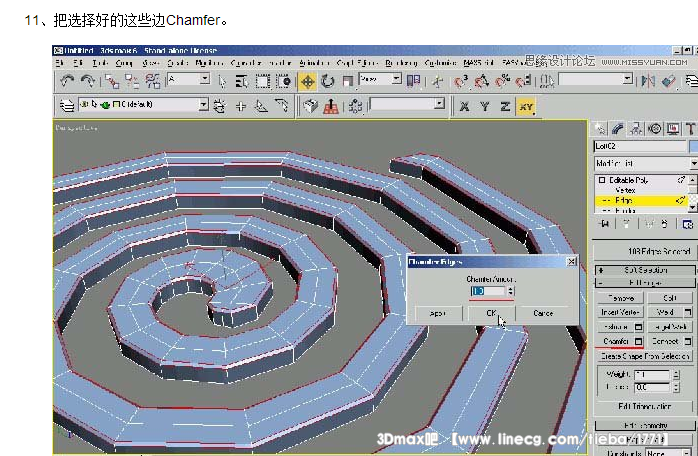
Task: Switch to the Create command panel tab
Action: 600,129
